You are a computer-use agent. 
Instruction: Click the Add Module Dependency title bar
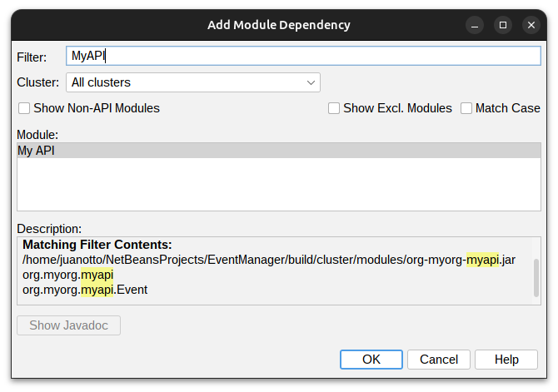tap(278, 25)
